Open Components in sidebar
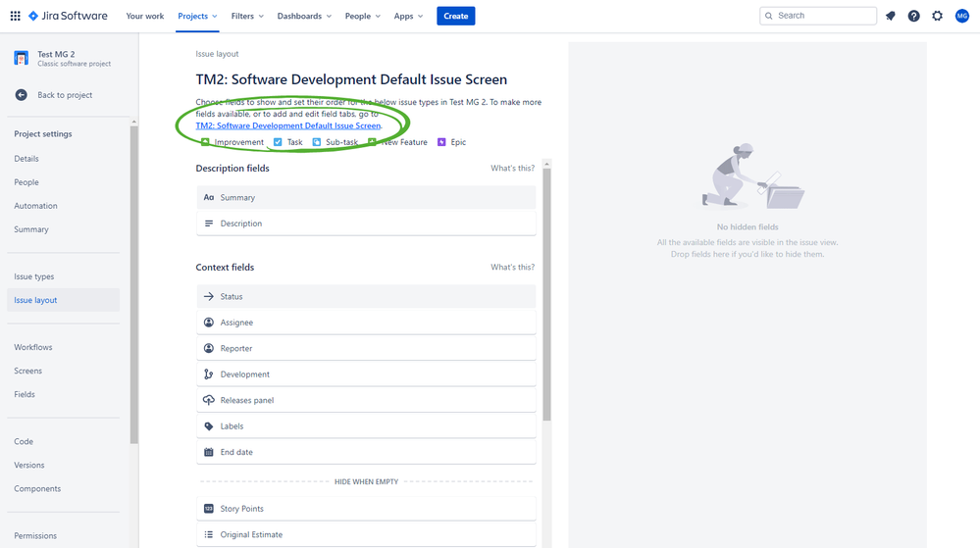The height and width of the screenshot is (548, 980). [37, 488]
